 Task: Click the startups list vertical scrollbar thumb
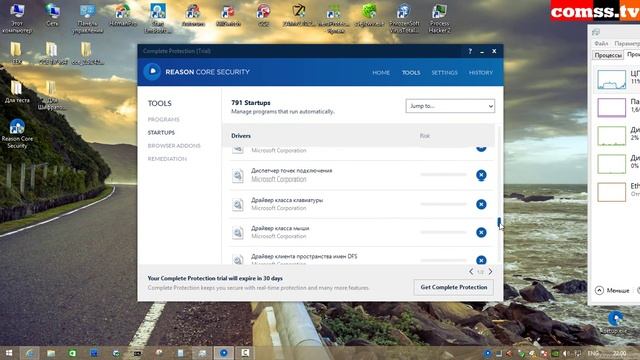[499, 222]
